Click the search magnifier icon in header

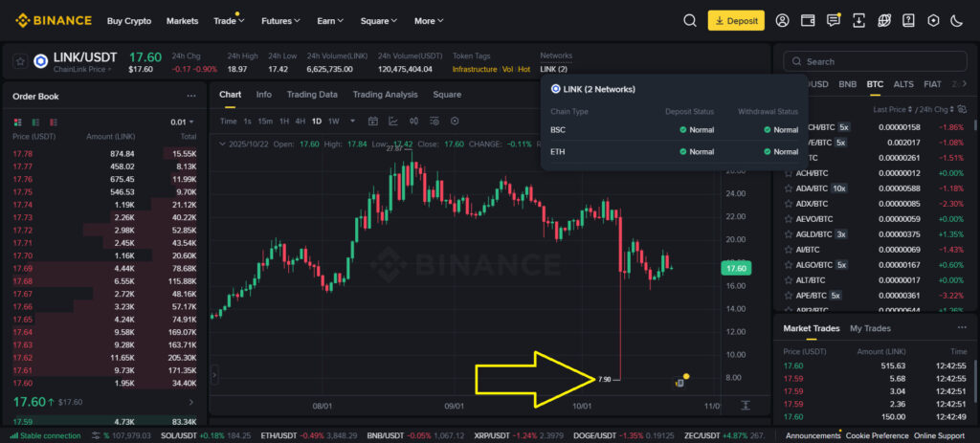click(x=690, y=20)
